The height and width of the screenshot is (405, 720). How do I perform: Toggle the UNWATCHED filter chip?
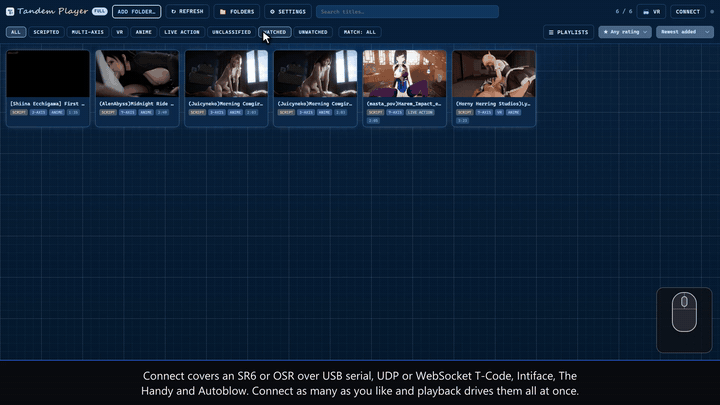click(313, 32)
